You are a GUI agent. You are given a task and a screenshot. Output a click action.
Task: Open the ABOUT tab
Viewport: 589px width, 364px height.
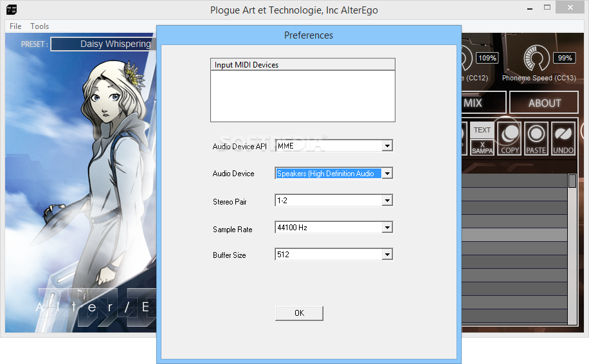point(544,102)
